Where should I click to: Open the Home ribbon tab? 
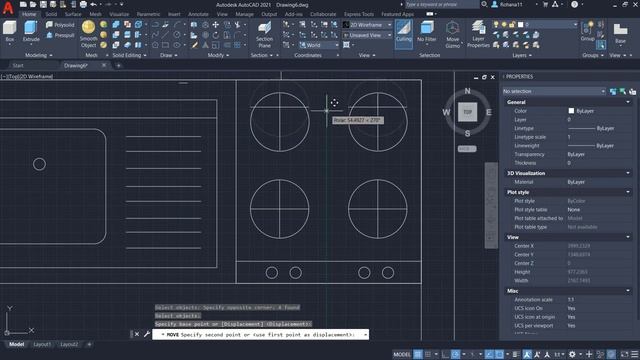(29, 14)
